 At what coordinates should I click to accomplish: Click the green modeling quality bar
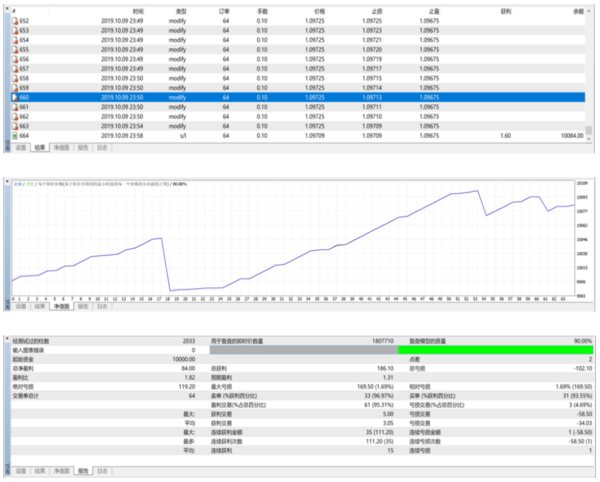tap(493, 349)
